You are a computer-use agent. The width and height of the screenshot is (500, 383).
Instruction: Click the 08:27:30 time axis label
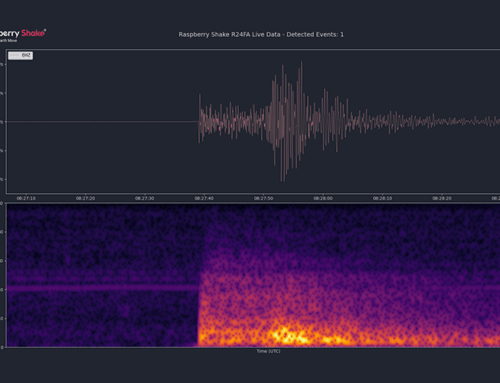145,198
